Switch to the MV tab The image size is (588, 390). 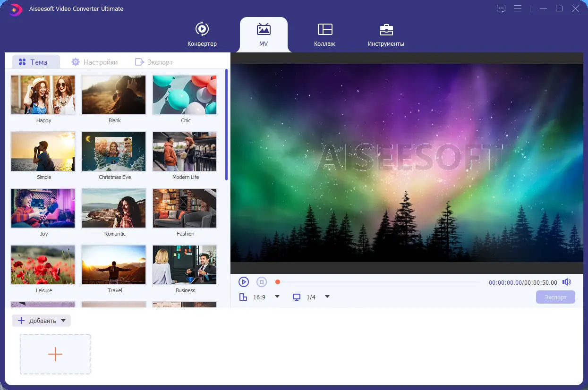264,34
